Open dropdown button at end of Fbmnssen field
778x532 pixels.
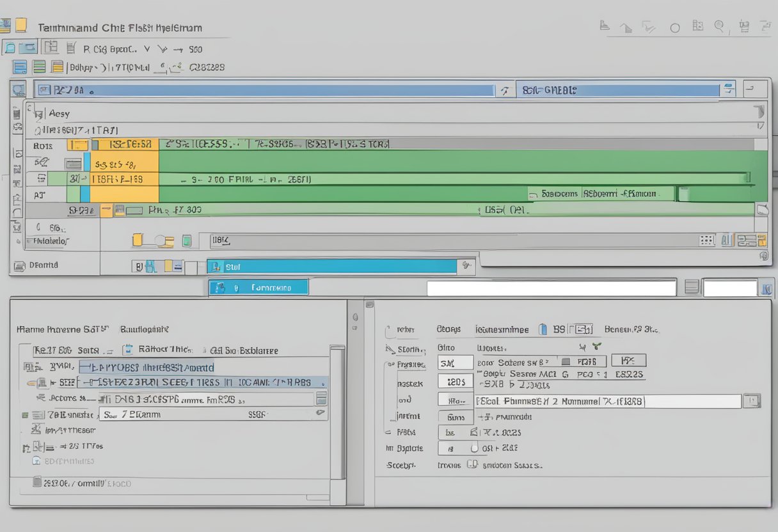(x=752, y=402)
